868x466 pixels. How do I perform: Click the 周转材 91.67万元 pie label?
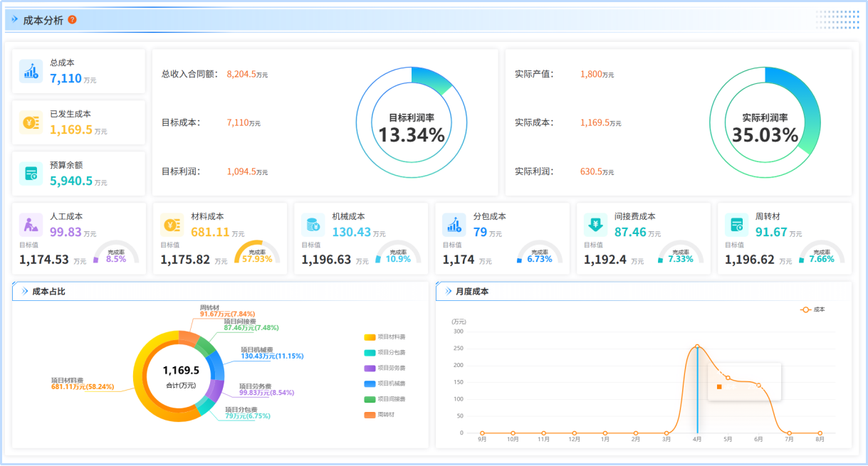227,310
